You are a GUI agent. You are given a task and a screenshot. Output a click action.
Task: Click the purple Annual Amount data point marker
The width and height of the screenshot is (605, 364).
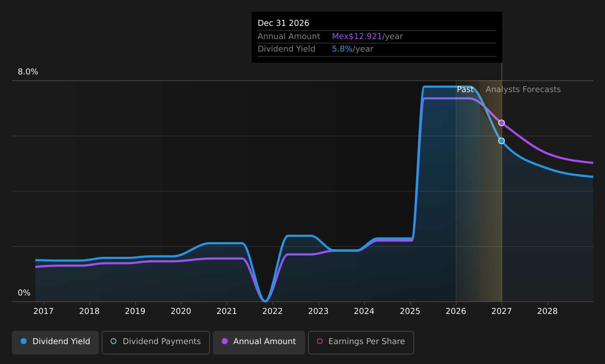pos(501,123)
